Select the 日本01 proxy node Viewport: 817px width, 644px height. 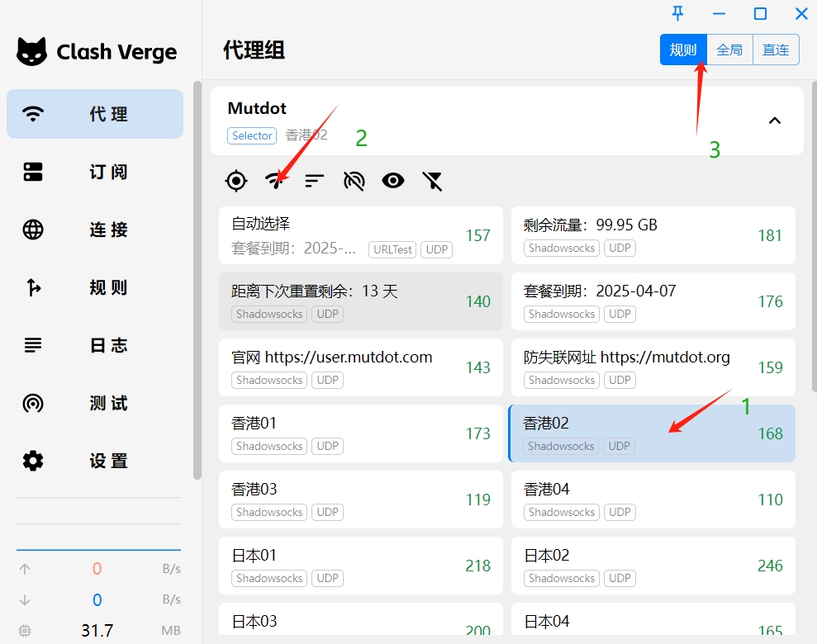click(360, 566)
